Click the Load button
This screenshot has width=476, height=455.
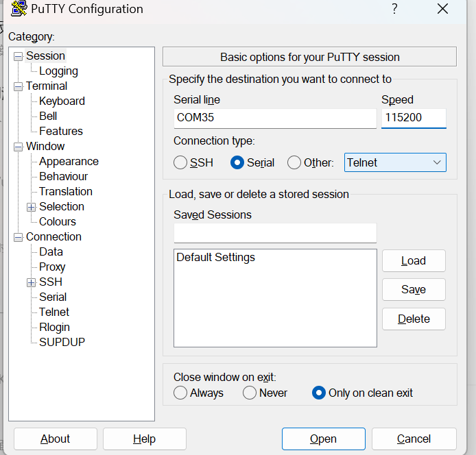pyautogui.click(x=414, y=261)
